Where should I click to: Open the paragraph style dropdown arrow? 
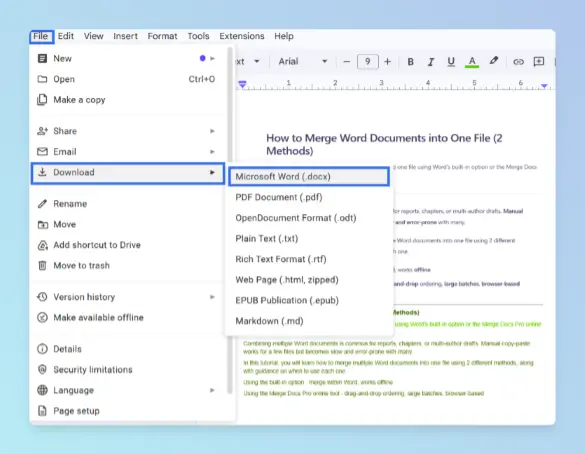tap(257, 62)
